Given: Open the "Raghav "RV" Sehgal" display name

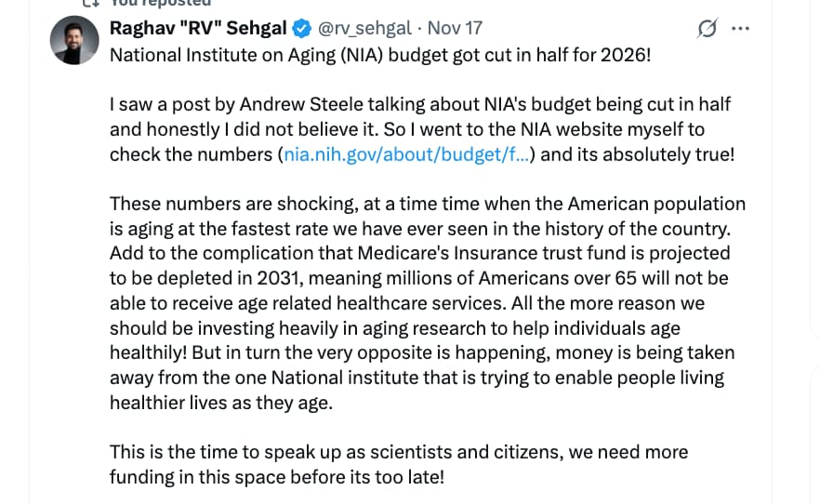Looking at the screenshot, I should pyautogui.click(x=198, y=29).
